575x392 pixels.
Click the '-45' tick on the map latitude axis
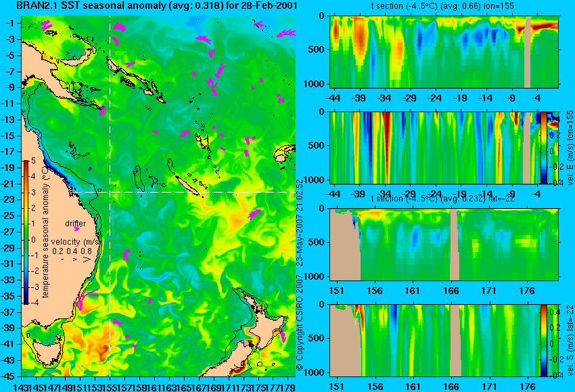[7, 376]
